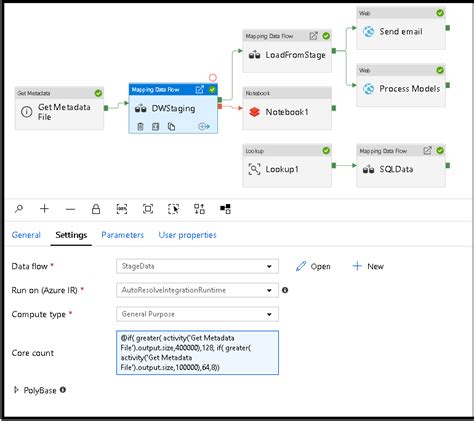
Task: Open DWStaging data flow via external-link icon
Action: [199, 90]
